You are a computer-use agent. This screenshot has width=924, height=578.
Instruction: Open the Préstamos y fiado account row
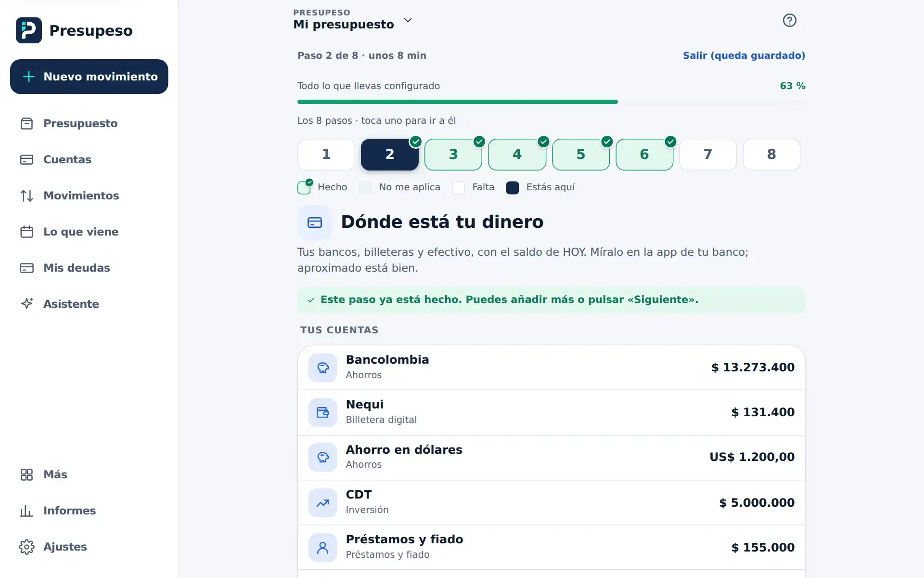click(x=552, y=548)
